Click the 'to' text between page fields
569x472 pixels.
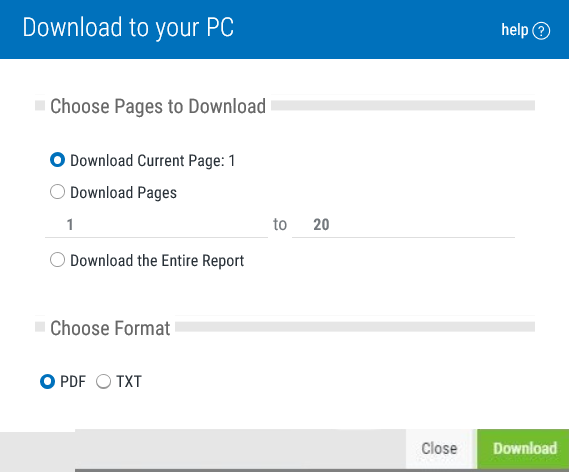pos(280,225)
